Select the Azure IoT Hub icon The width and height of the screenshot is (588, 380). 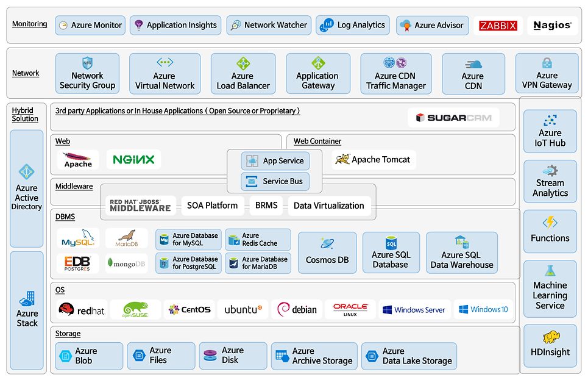[550, 120]
